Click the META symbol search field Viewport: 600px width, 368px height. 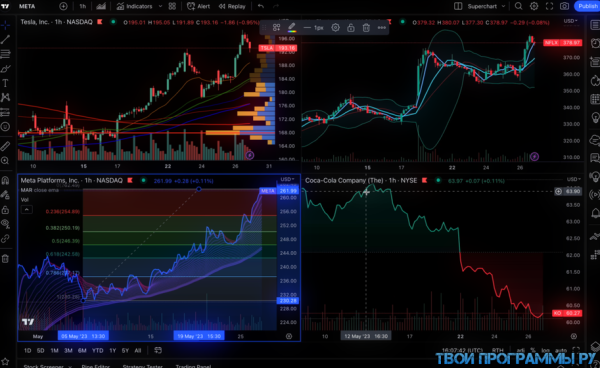[x=27, y=6]
